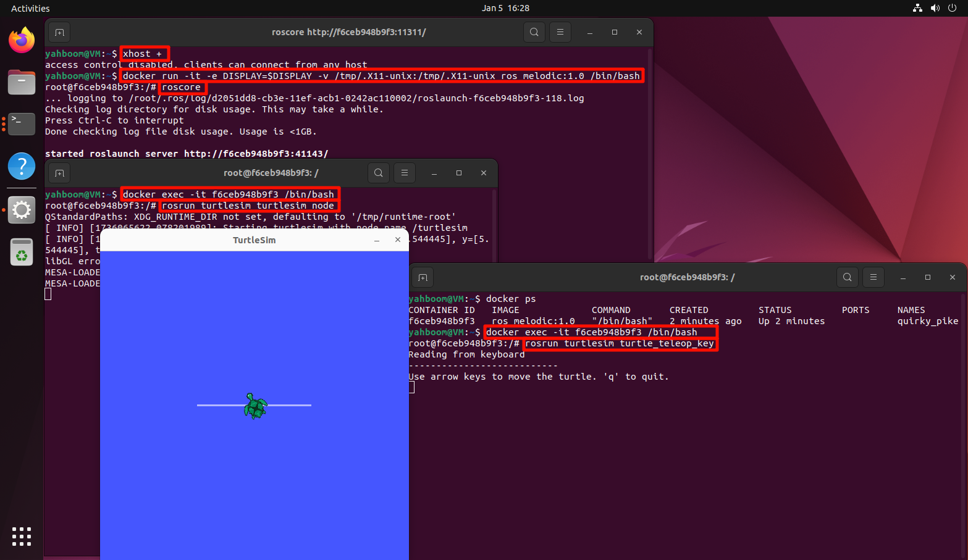Open new tab in teleop terminal
968x560 pixels.
tap(423, 277)
